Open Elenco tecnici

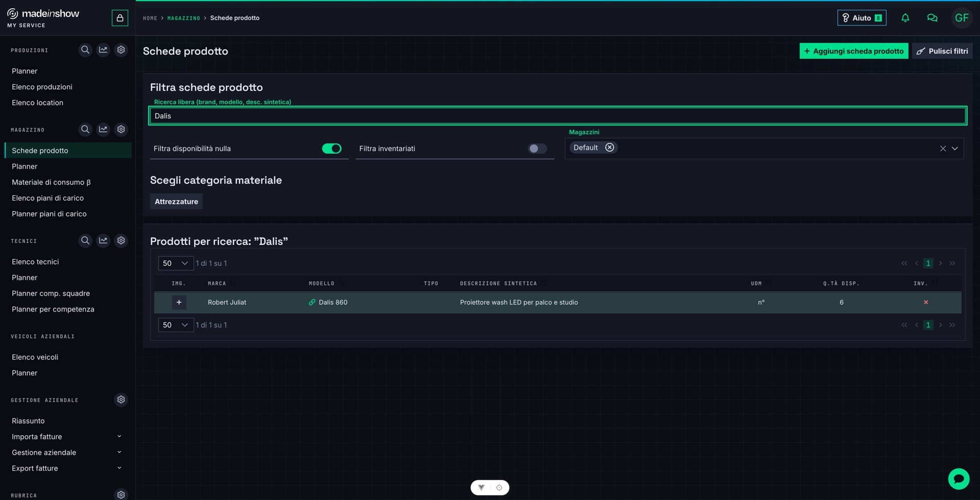point(35,262)
